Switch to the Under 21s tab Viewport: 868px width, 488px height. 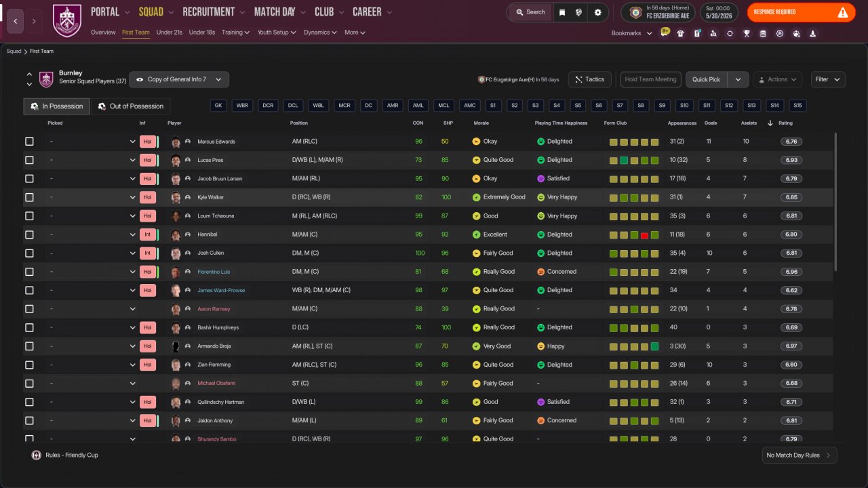pyautogui.click(x=169, y=33)
